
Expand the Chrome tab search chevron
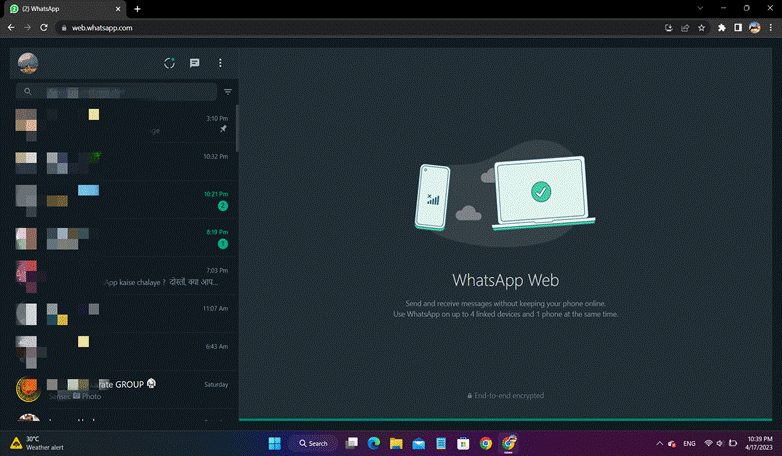pyautogui.click(x=700, y=8)
